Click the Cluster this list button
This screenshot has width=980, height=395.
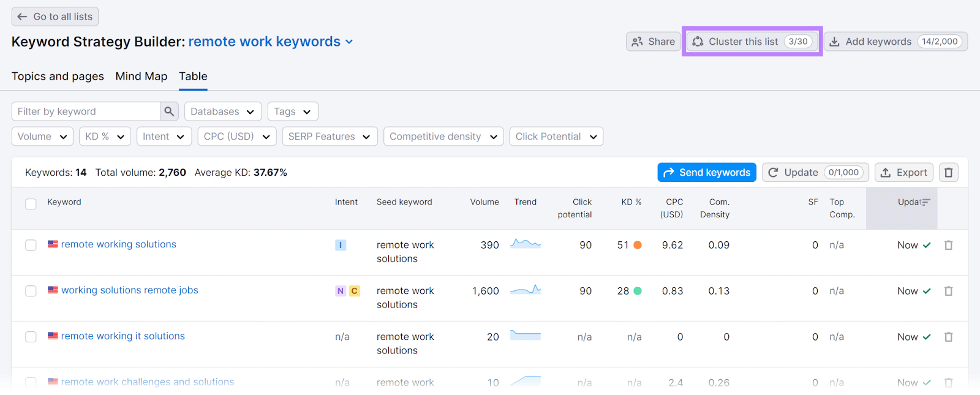752,42
